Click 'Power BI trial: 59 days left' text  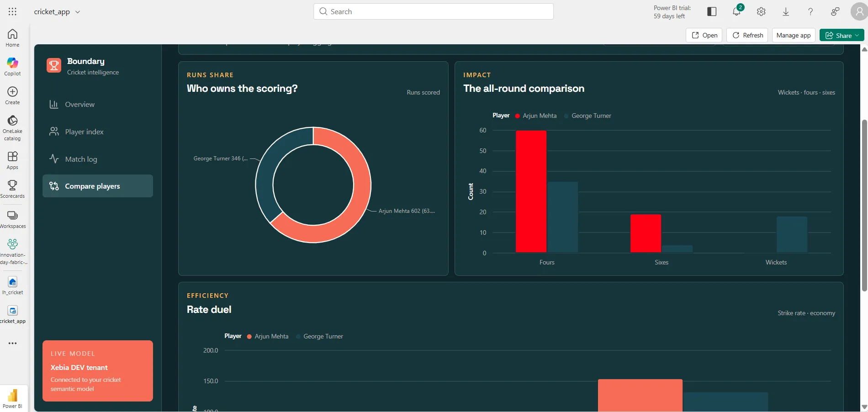[x=672, y=12]
